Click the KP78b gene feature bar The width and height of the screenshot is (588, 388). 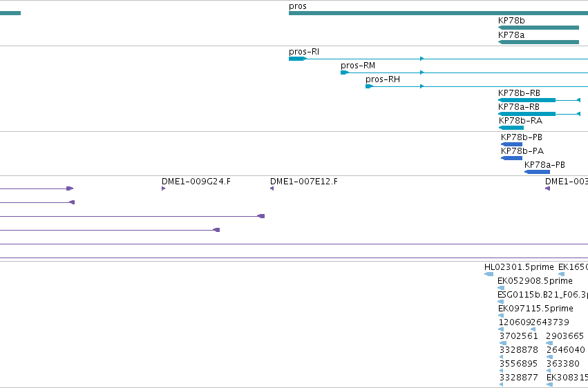[x=538, y=28]
